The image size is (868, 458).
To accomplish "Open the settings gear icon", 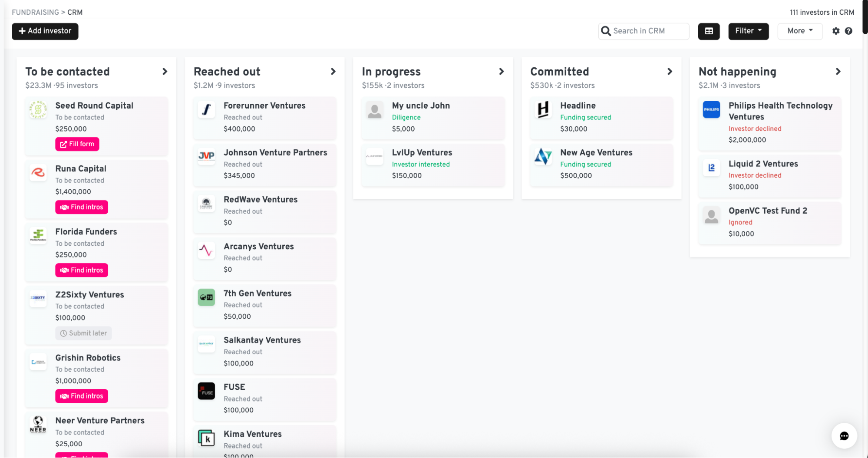I will pos(836,31).
